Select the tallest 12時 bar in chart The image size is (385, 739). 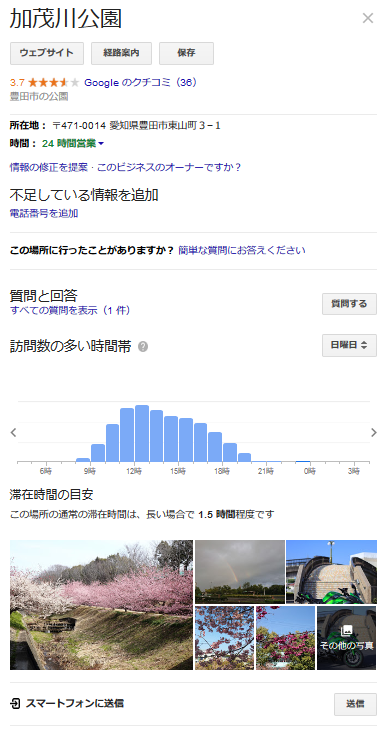[142, 433]
